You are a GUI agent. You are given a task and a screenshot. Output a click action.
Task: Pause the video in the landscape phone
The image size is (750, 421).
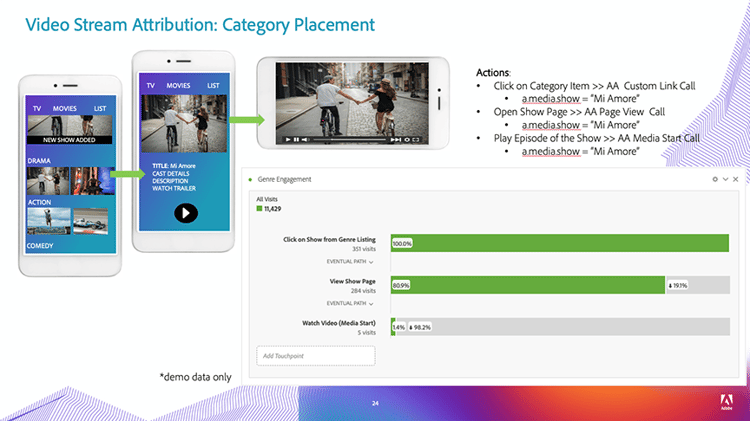(x=296, y=140)
